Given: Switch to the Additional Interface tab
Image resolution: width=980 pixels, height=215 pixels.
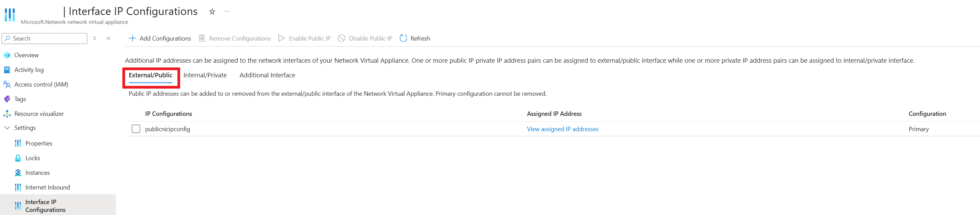Looking at the screenshot, I should click(267, 76).
